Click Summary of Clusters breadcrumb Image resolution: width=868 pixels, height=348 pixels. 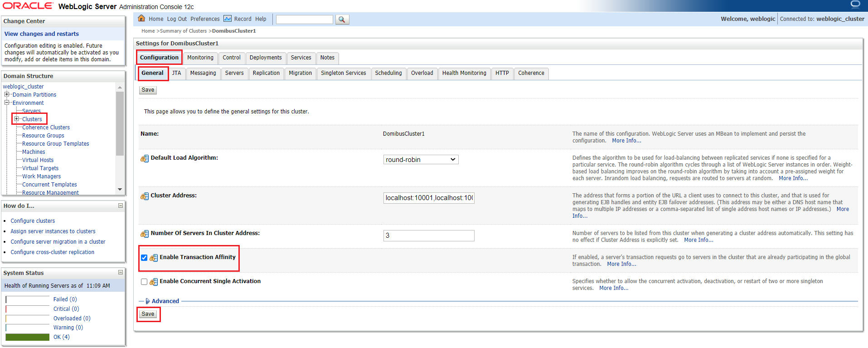coord(183,31)
